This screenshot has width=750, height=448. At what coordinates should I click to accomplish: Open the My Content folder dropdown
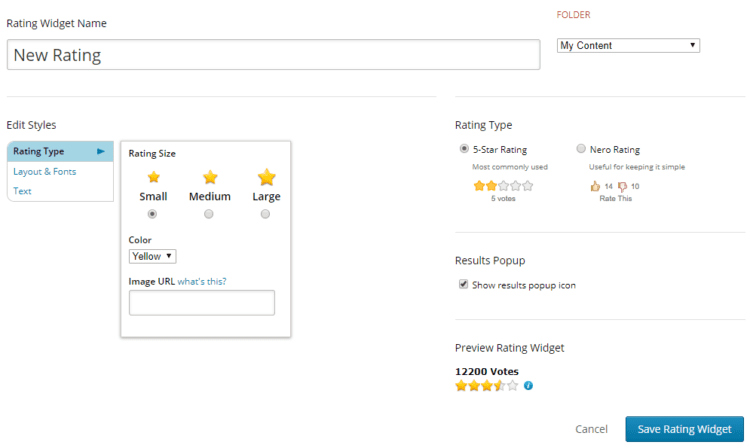tap(628, 45)
